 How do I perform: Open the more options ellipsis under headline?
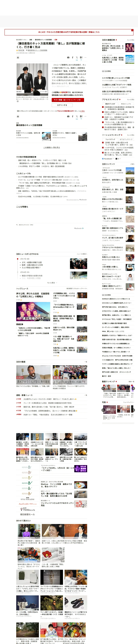coord(85,58)
